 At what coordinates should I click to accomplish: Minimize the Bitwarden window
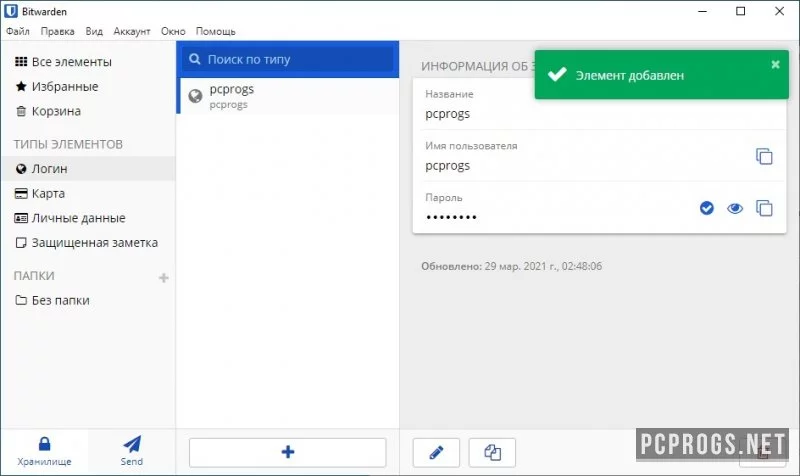(x=703, y=11)
